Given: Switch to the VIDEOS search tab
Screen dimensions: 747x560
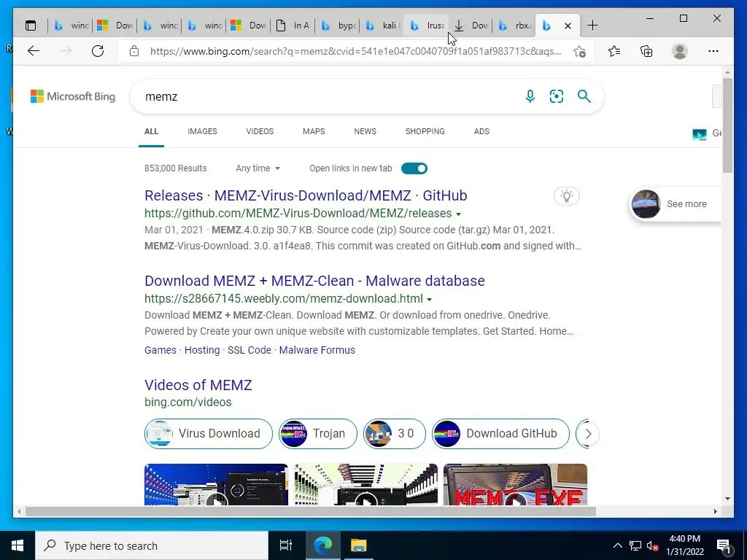Looking at the screenshot, I should [x=260, y=131].
